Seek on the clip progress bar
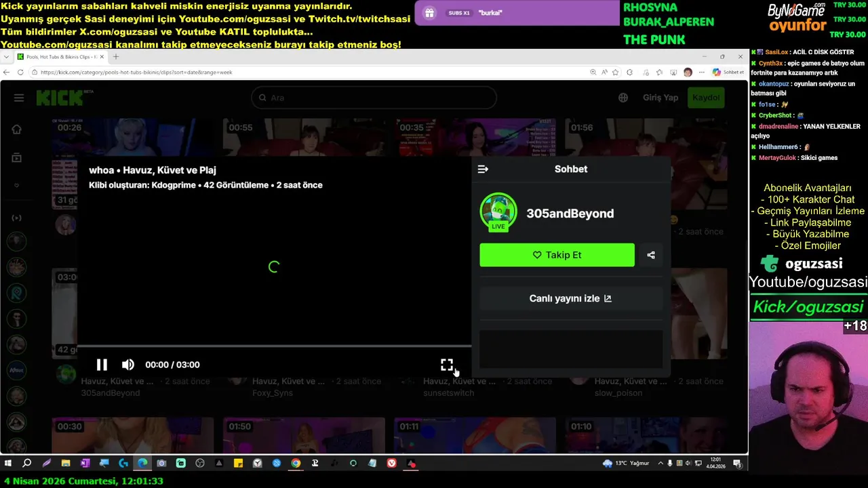868x488 pixels. pyautogui.click(x=274, y=346)
